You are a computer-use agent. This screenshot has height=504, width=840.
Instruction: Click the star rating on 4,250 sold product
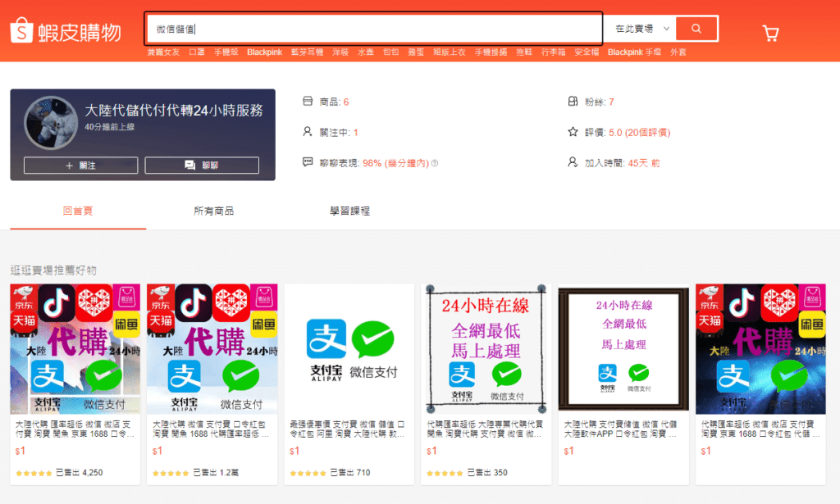[x=34, y=473]
